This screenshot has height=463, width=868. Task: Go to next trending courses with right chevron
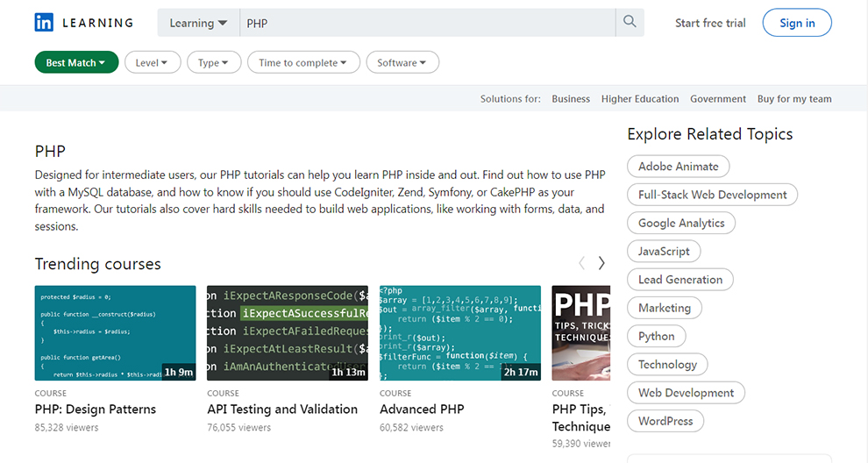coord(601,263)
